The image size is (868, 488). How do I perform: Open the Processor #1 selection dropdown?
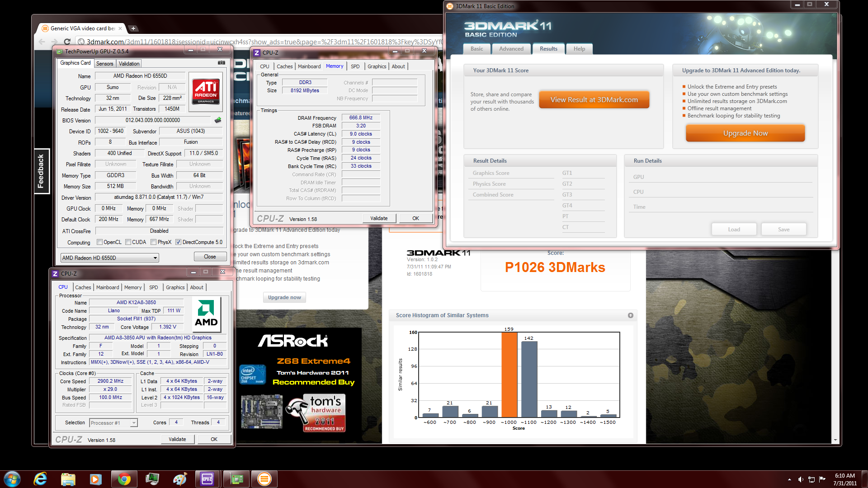tap(113, 423)
